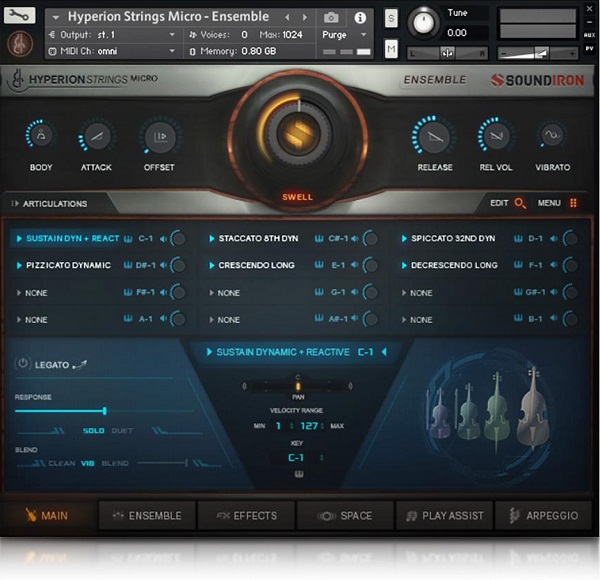This screenshot has height=580, width=600.
Task: Click the central Swell dial
Action: [x=298, y=134]
